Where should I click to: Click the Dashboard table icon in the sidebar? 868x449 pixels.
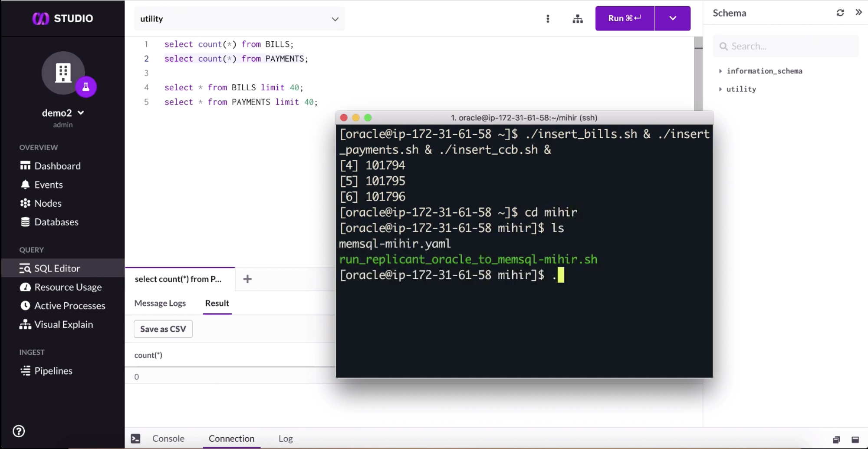pyautogui.click(x=25, y=166)
